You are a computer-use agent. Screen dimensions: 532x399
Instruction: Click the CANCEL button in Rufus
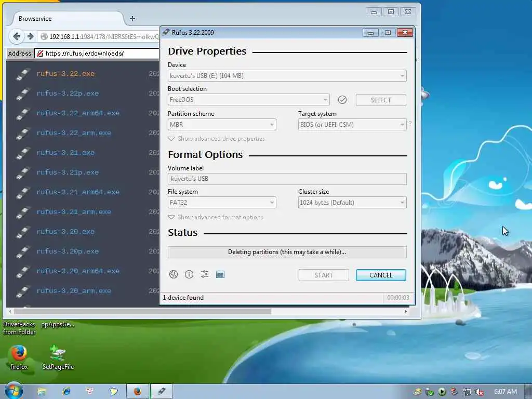tap(381, 275)
